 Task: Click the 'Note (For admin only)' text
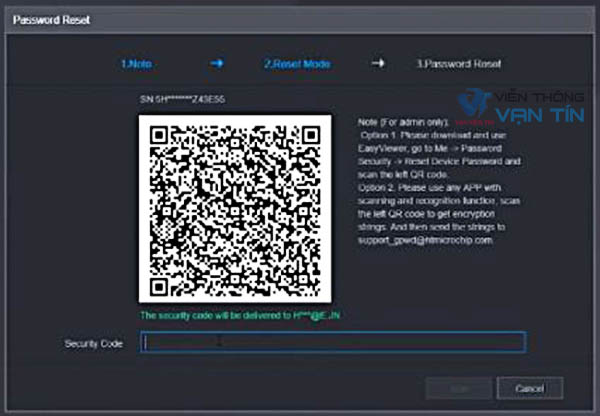click(x=403, y=122)
